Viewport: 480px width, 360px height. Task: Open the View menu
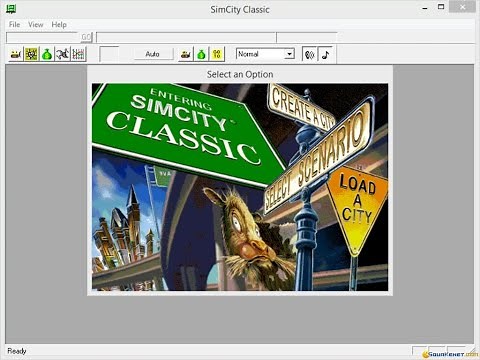pyautogui.click(x=36, y=25)
